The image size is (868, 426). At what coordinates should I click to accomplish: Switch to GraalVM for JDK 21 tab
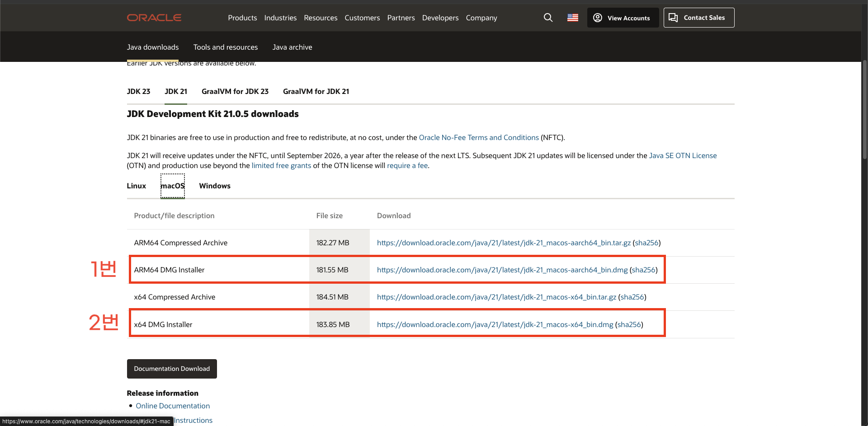click(316, 91)
